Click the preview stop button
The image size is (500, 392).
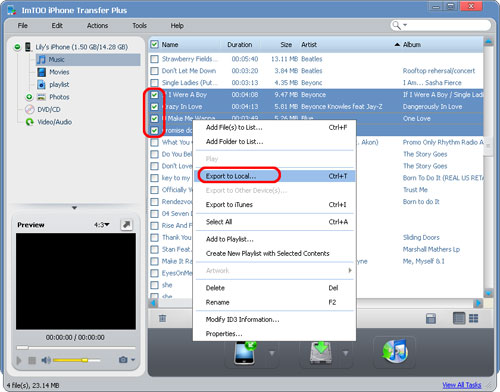tap(32, 360)
